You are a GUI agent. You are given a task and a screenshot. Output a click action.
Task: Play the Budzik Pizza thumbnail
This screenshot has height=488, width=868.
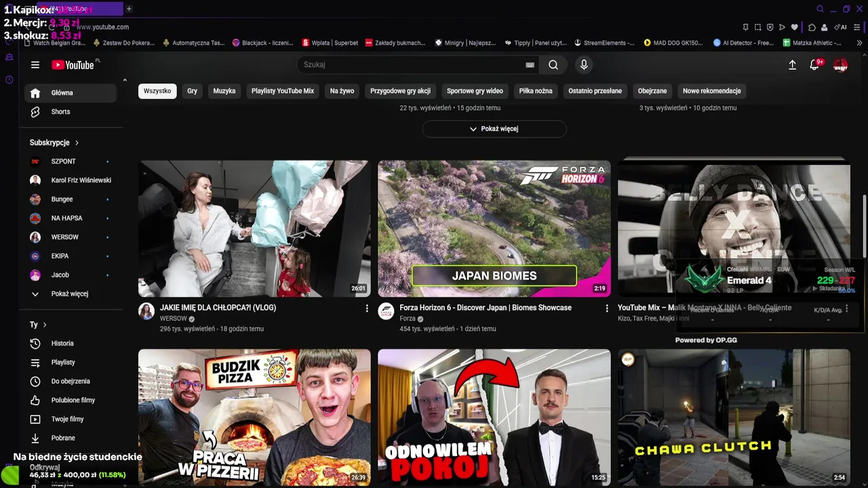tap(254, 417)
